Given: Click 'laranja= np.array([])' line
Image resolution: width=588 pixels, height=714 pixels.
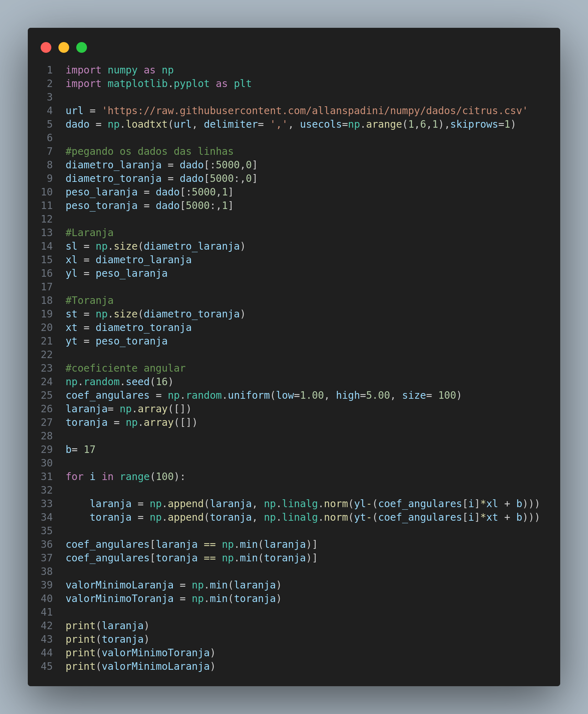Looking at the screenshot, I should (x=129, y=409).
